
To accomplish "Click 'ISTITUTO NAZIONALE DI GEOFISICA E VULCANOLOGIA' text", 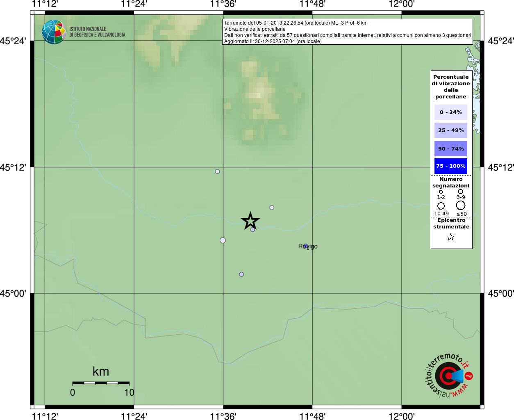I will (98, 32).
